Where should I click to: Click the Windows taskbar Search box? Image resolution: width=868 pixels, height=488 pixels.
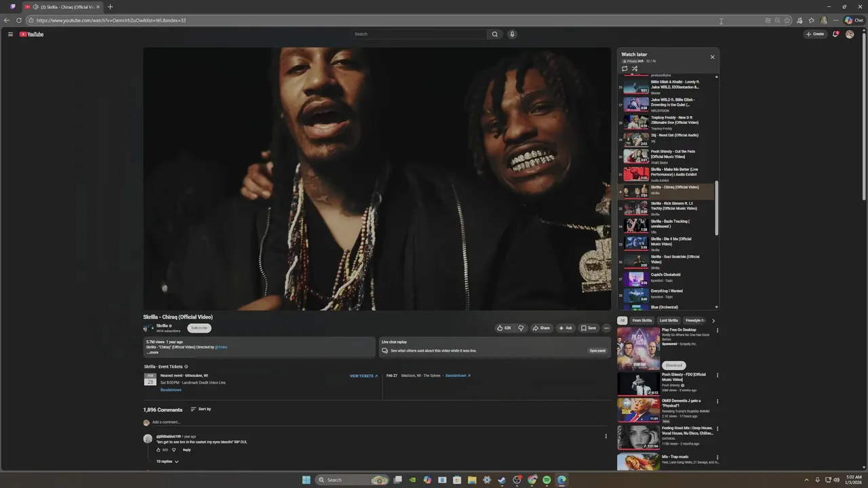pyautogui.click(x=351, y=480)
